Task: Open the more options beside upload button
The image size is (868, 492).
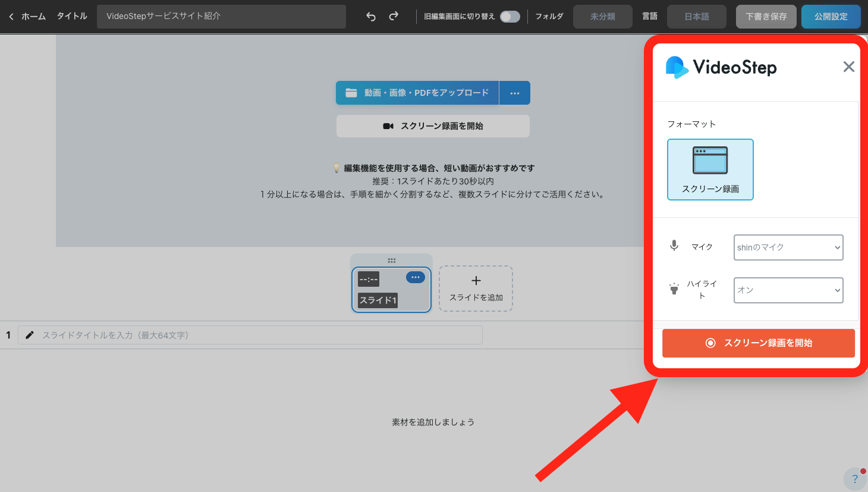Action: point(515,93)
